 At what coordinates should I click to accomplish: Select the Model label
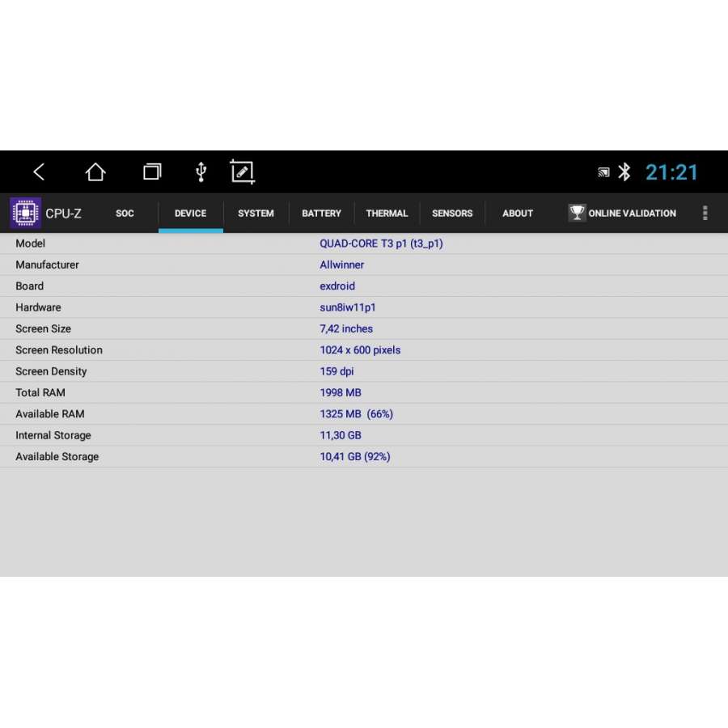30,243
